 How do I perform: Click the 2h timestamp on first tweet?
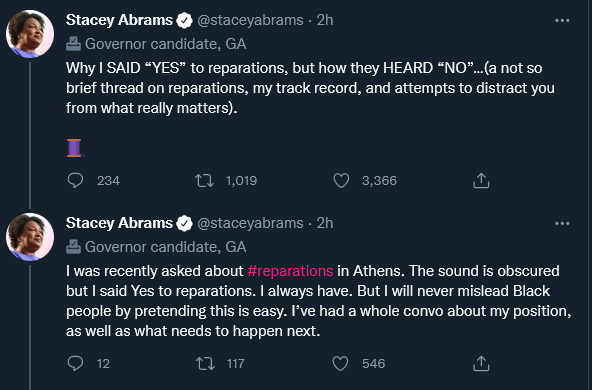tap(325, 20)
